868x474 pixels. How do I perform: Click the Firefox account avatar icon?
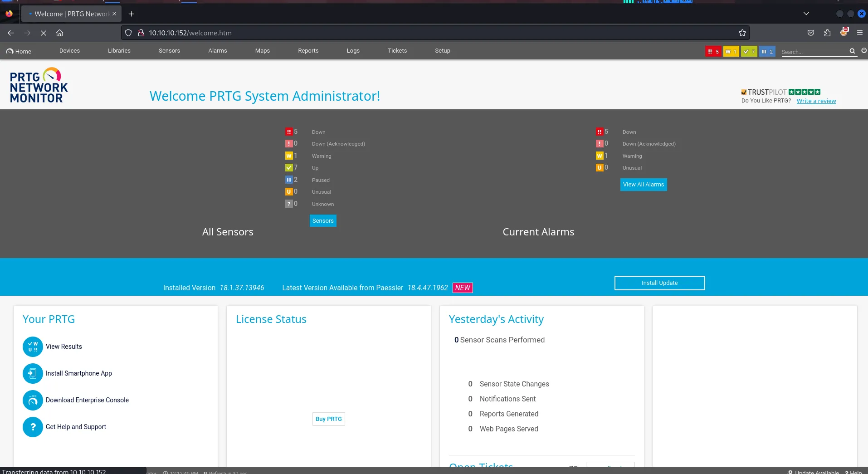click(844, 32)
